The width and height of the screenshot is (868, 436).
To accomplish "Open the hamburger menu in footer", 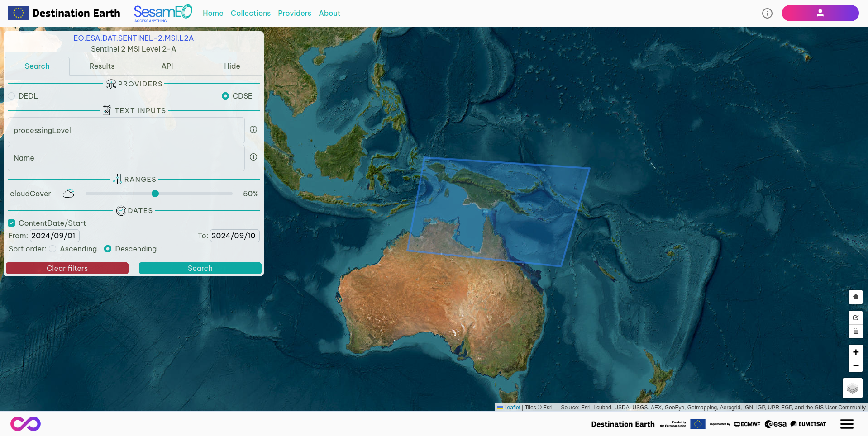I will pyautogui.click(x=847, y=424).
